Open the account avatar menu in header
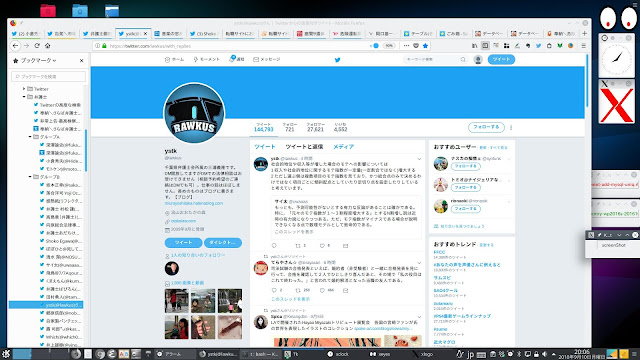Screen dimensions: 640x360 (x=478, y=60)
